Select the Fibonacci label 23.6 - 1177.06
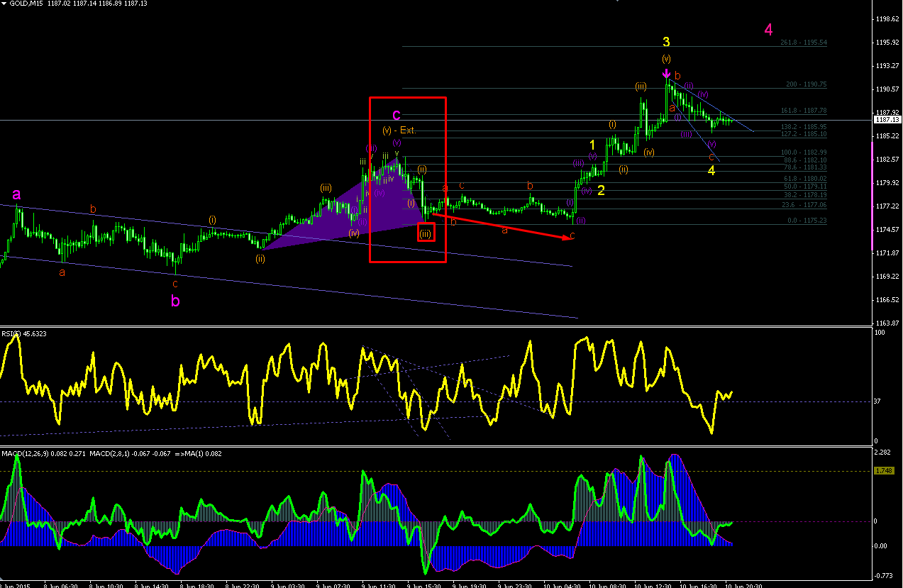 coord(805,204)
